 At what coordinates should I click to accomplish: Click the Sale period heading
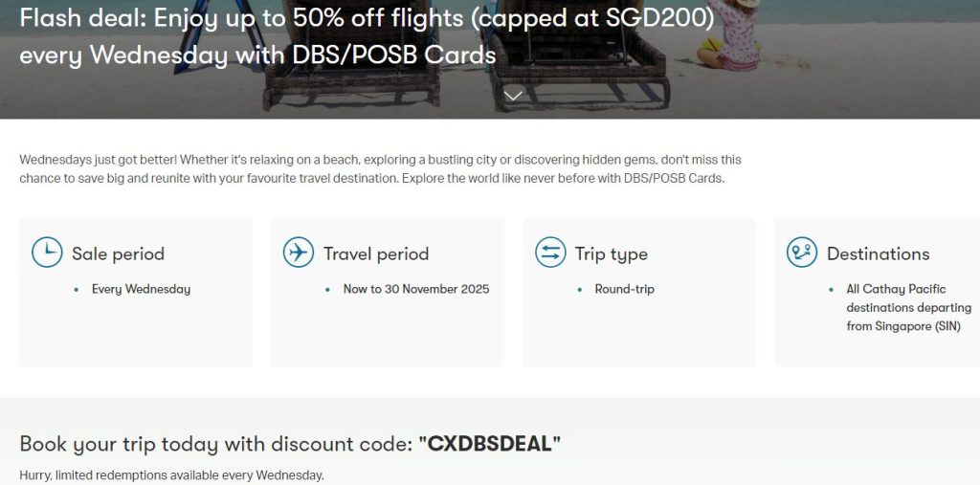(118, 254)
